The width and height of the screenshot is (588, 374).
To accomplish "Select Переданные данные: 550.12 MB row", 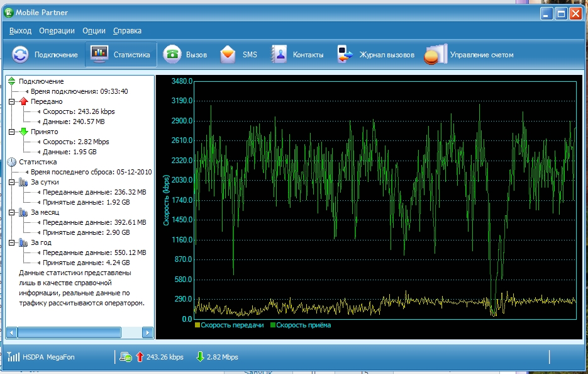I will click(94, 252).
